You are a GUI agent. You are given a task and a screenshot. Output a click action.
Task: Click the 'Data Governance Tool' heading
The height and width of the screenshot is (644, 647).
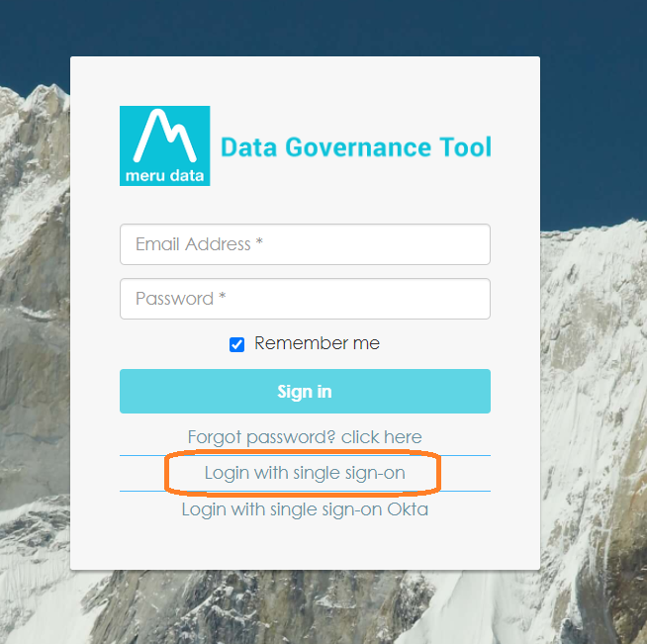pos(356,147)
